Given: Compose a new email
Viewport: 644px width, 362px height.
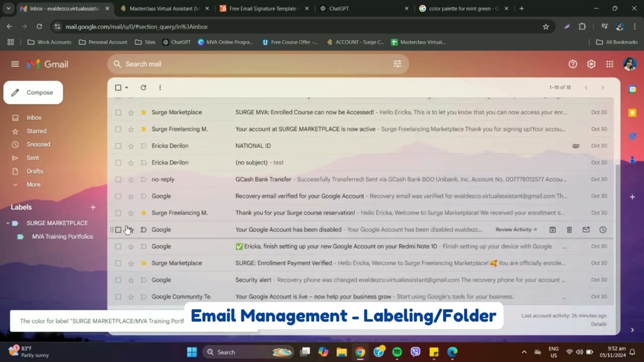Looking at the screenshot, I should point(33,93).
